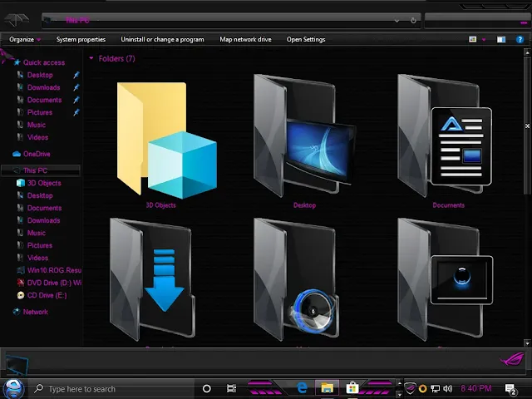Click the taskbar search box
Screen dimensions: 532x399
[x=112, y=389]
